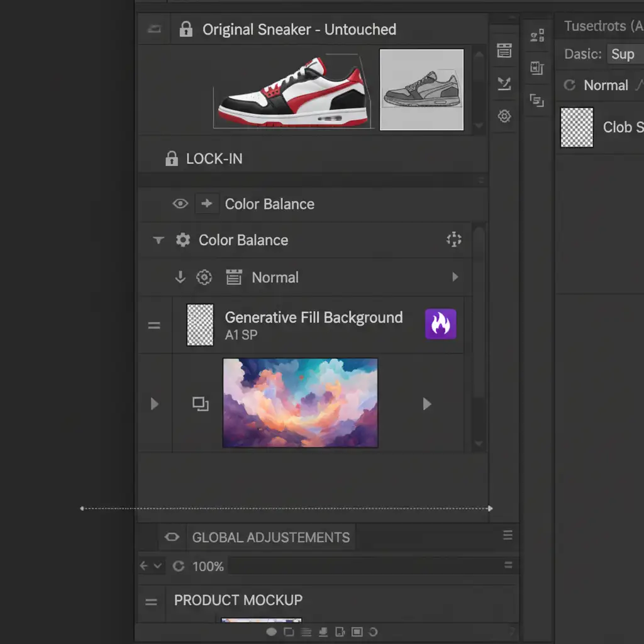Click the purple flame Generative Fill icon
The height and width of the screenshot is (644, 644).
pyautogui.click(x=440, y=325)
